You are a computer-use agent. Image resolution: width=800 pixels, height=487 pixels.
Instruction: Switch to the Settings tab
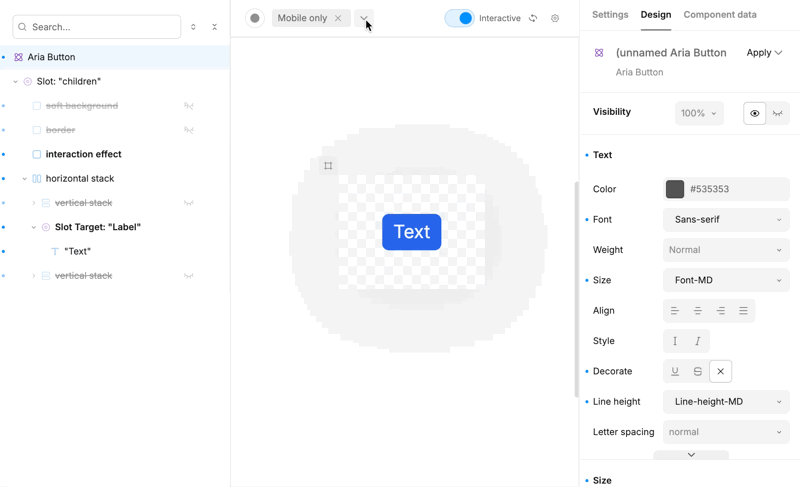point(610,15)
